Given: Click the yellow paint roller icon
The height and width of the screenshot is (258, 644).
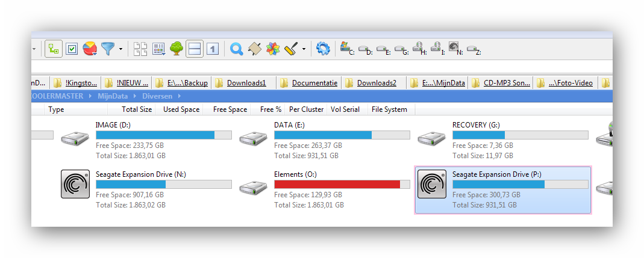Looking at the screenshot, I should [291, 49].
